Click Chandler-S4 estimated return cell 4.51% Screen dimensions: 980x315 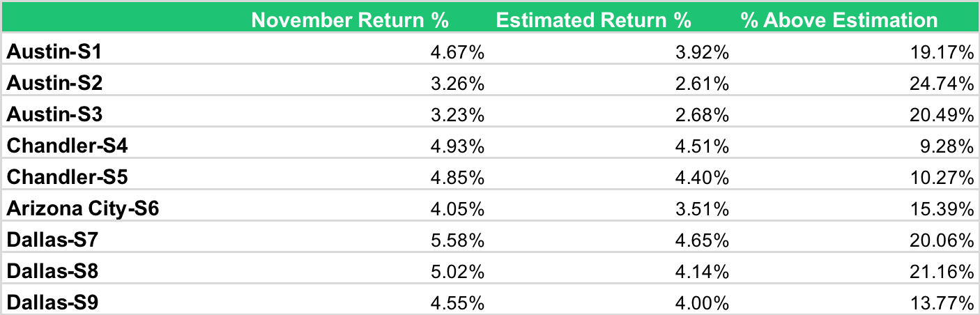pyautogui.click(x=701, y=146)
